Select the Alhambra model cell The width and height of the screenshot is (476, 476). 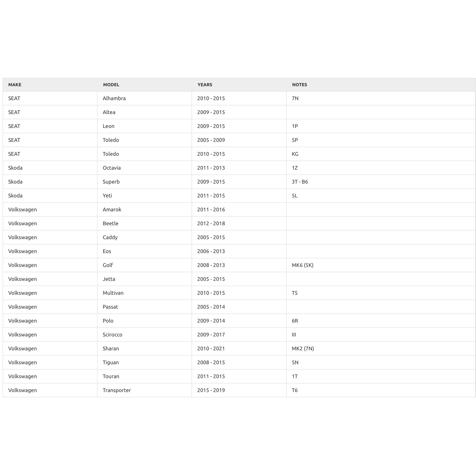pos(114,99)
